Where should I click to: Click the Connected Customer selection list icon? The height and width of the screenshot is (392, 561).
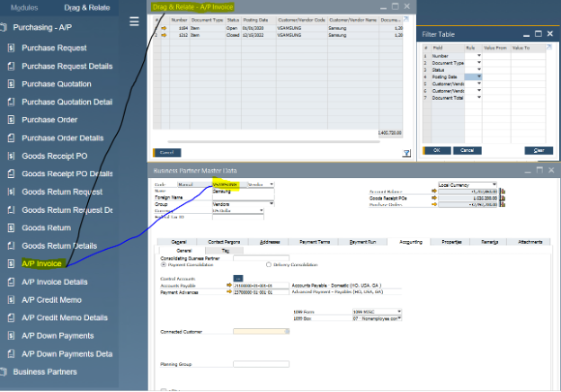pyautogui.click(x=287, y=332)
